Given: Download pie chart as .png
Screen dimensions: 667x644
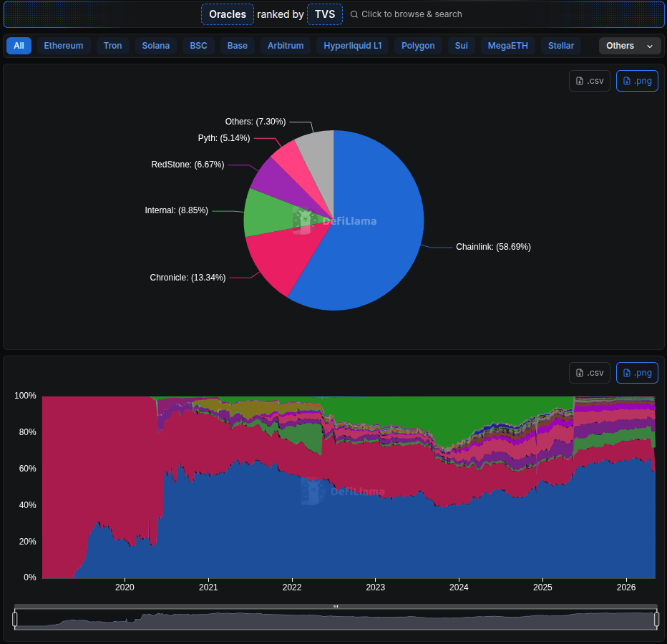Looking at the screenshot, I should pyautogui.click(x=637, y=81).
